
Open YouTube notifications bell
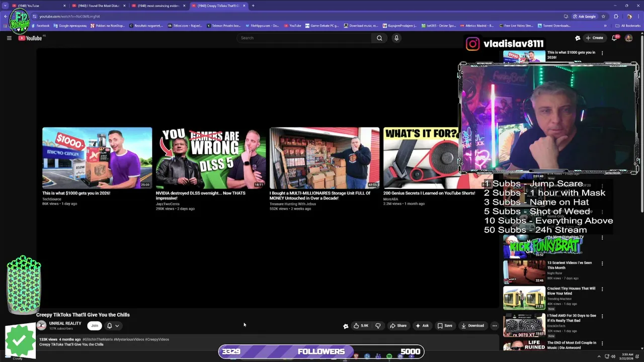pyautogui.click(x=614, y=38)
